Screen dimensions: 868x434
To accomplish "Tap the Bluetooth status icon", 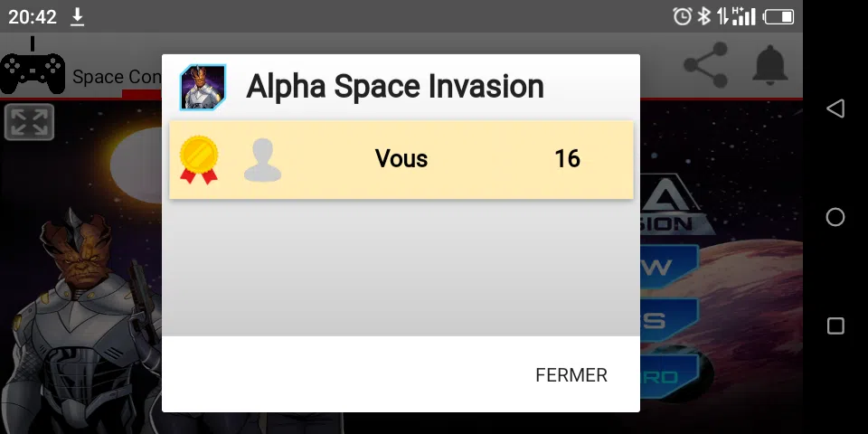I will [x=703, y=16].
